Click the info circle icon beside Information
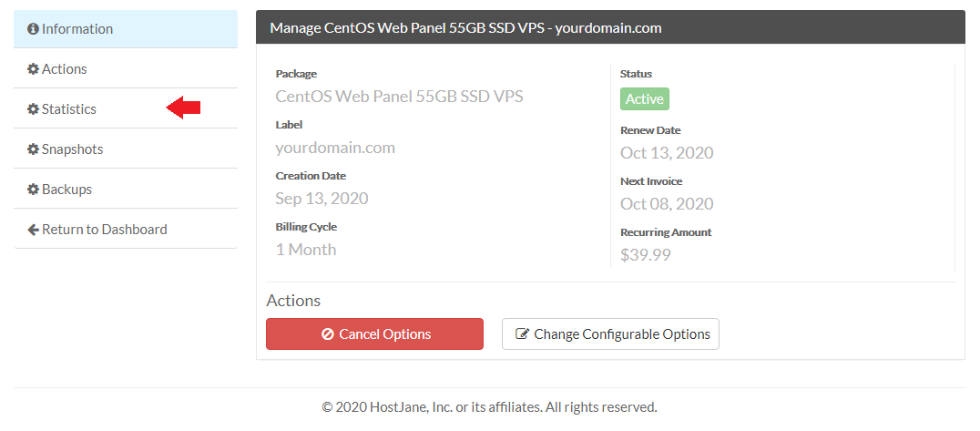Image resolution: width=980 pixels, height=431 pixels. pyautogui.click(x=33, y=29)
